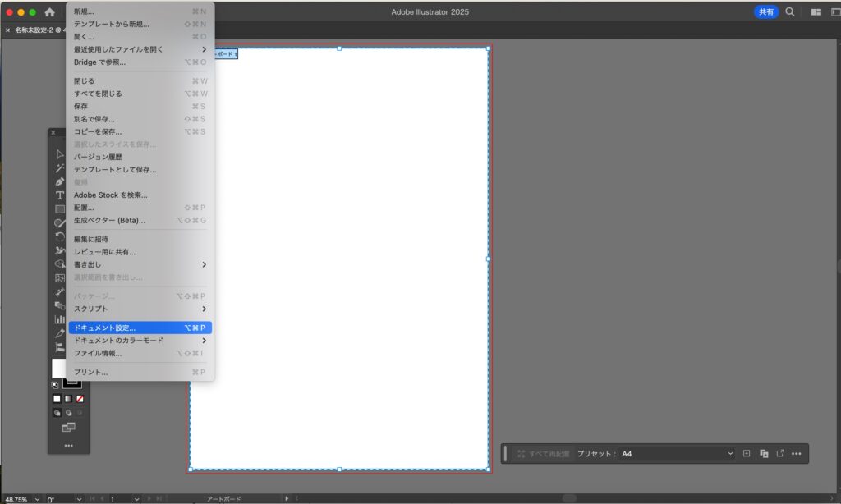Apply None (red slash) fill button
This screenshot has height=504, width=841.
[x=80, y=399]
